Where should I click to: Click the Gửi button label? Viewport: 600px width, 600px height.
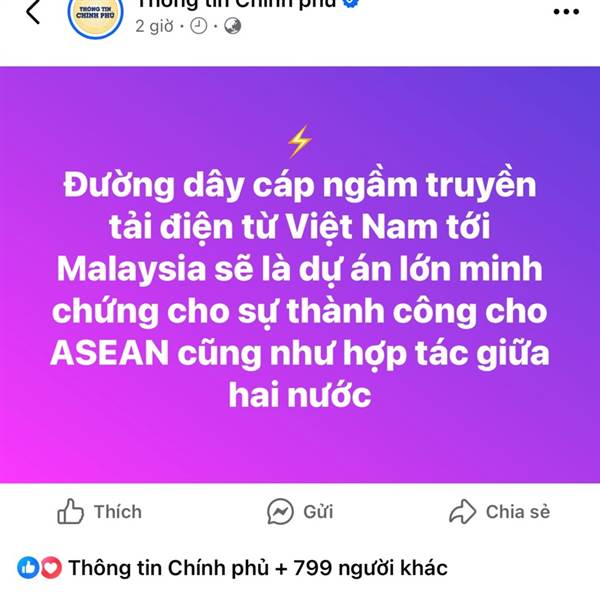click(318, 512)
